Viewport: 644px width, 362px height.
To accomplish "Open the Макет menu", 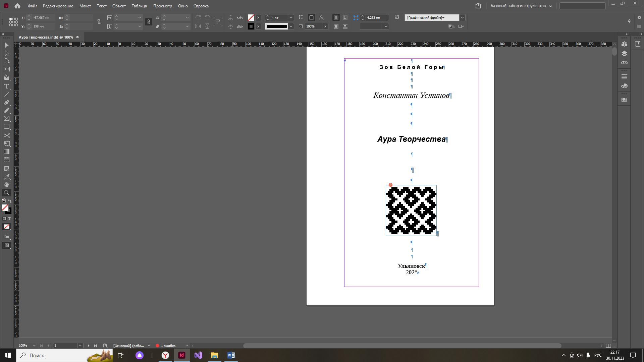I will 85,6.
